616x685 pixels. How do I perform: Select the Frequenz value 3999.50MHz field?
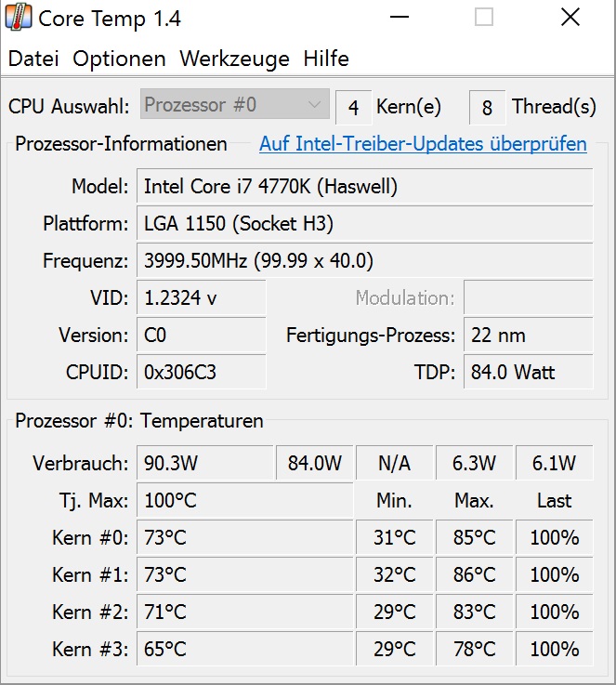(x=364, y=261)
